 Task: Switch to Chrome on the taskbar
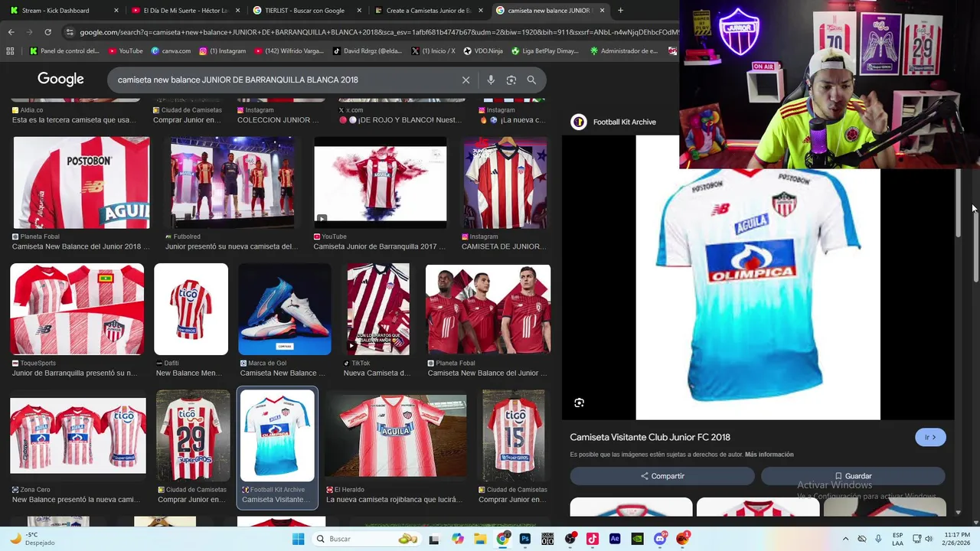503,539
